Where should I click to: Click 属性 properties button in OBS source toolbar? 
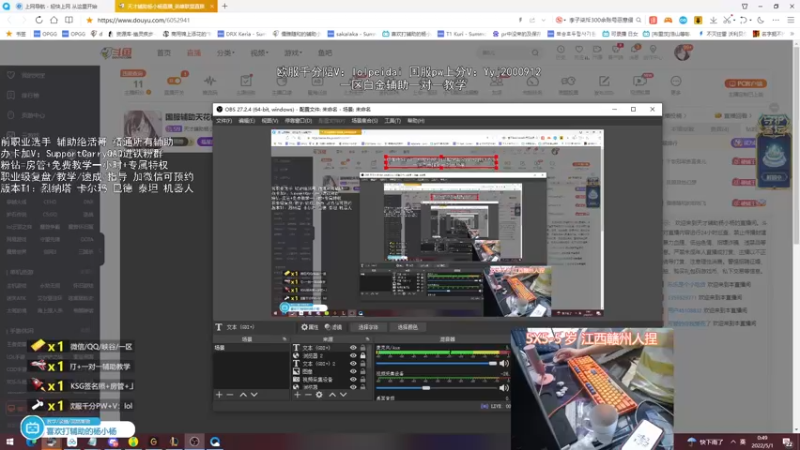coord(310,327)
